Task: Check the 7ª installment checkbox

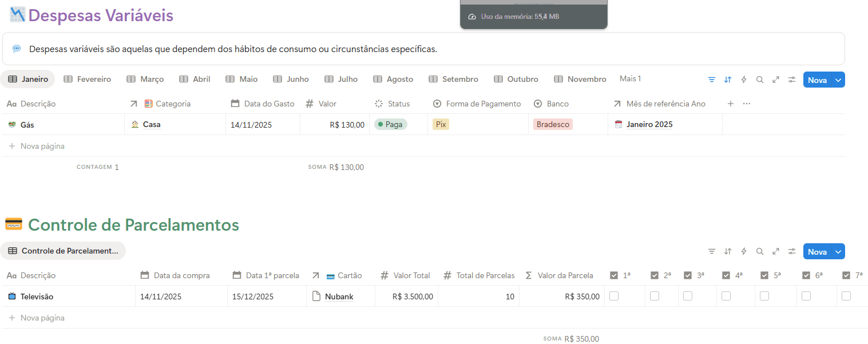Action: pyautogui.click(x=846, y=296)
